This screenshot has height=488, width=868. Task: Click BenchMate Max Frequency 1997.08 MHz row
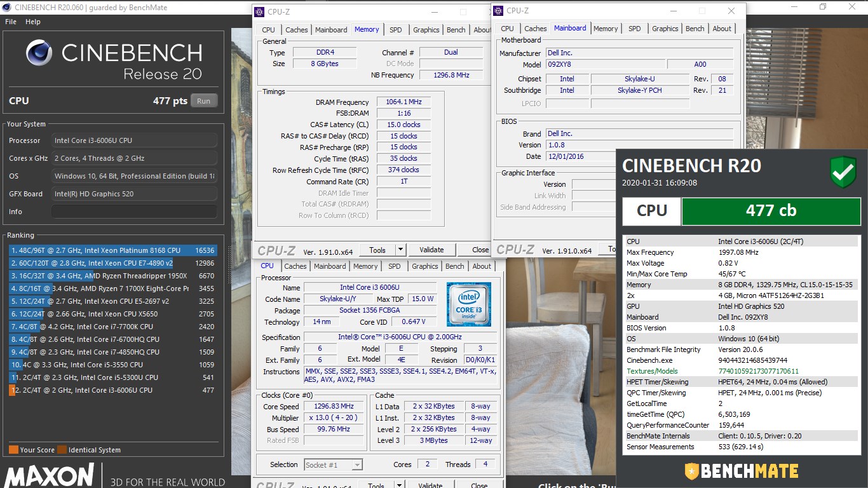click(741, 252)
